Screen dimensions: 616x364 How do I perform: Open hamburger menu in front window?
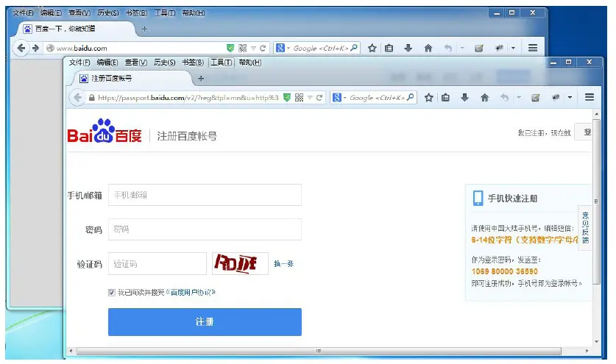pyautogui.click(x=590, y=97)
